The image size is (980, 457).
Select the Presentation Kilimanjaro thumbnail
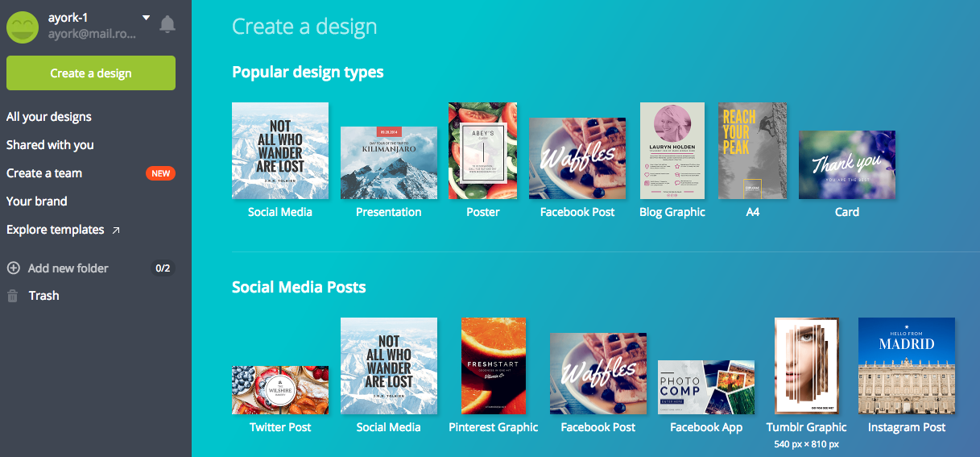389,163
